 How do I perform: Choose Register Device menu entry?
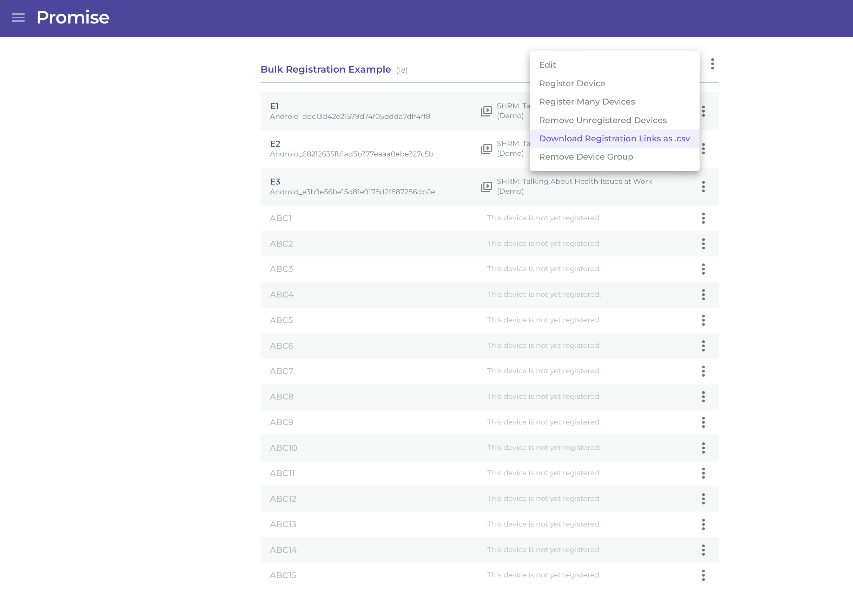click(x=572, y=83)
